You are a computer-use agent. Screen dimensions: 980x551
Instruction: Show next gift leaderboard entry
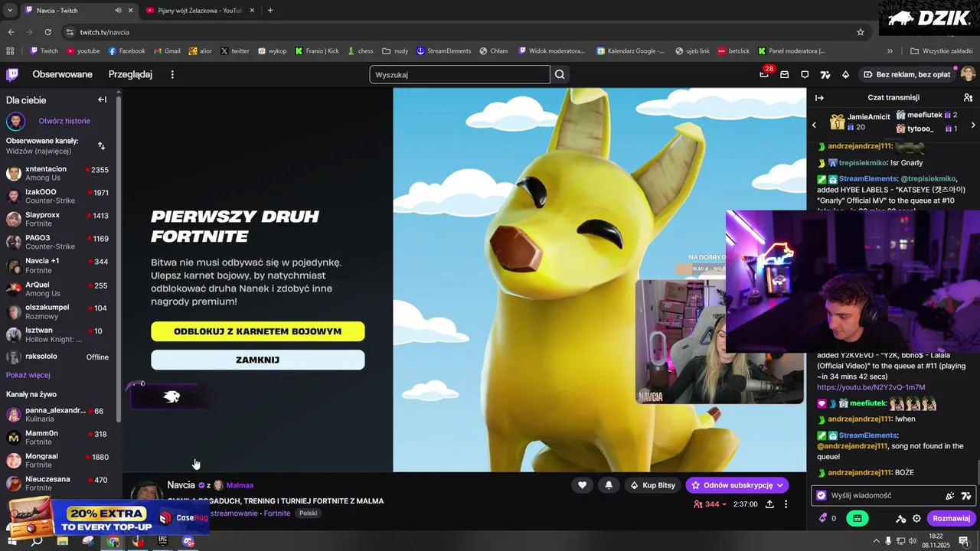coord(973,125)
